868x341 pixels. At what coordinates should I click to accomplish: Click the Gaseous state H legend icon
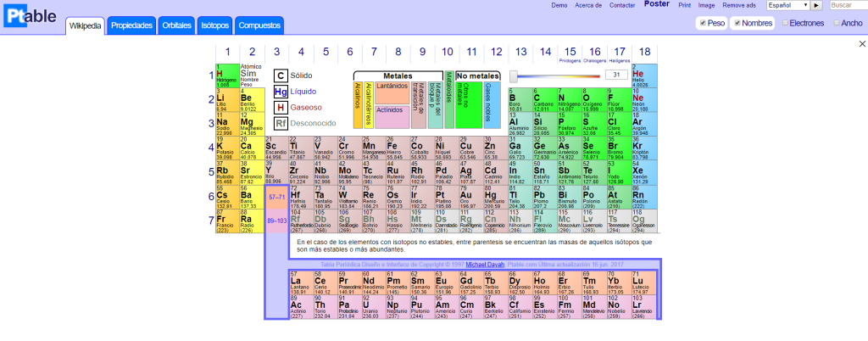[281, 108]
